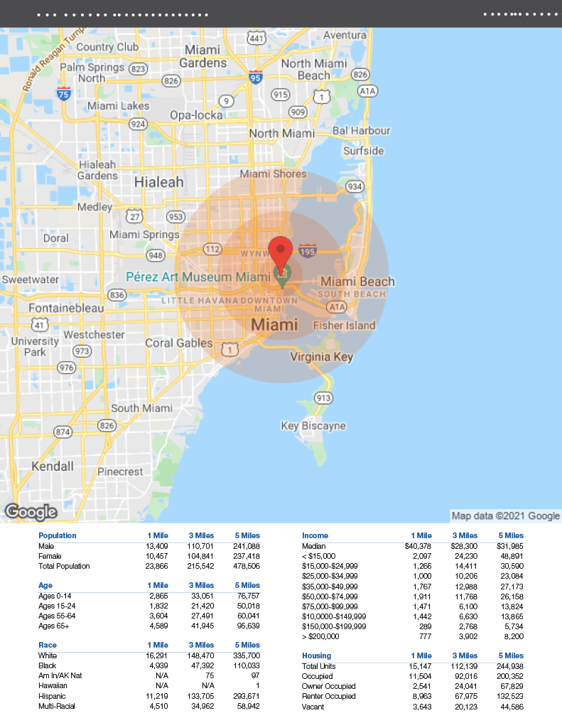Image resolution: width=562 pixels, height=728 pixels.
Task: Click the Key Biscayne map label
Action: [313, 426]
